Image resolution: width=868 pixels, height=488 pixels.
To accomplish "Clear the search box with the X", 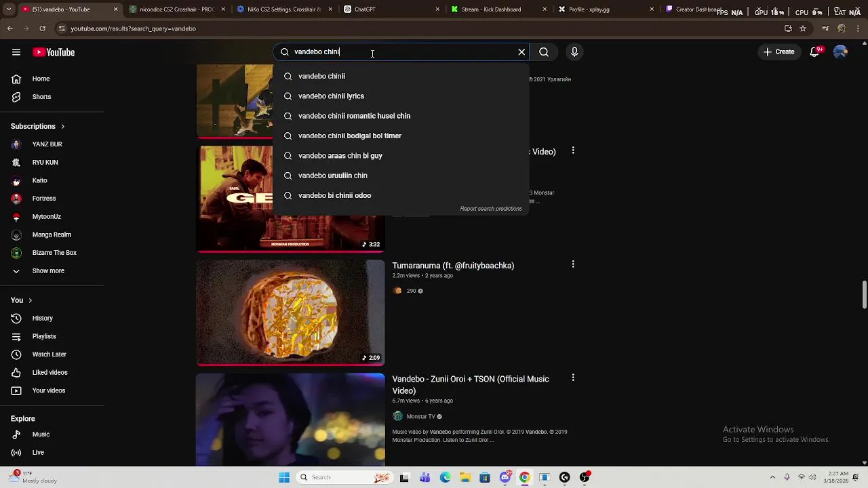I will pos(521,52).
